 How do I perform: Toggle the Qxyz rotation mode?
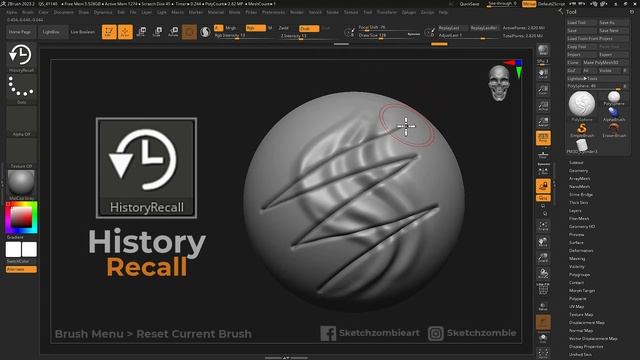543,198
